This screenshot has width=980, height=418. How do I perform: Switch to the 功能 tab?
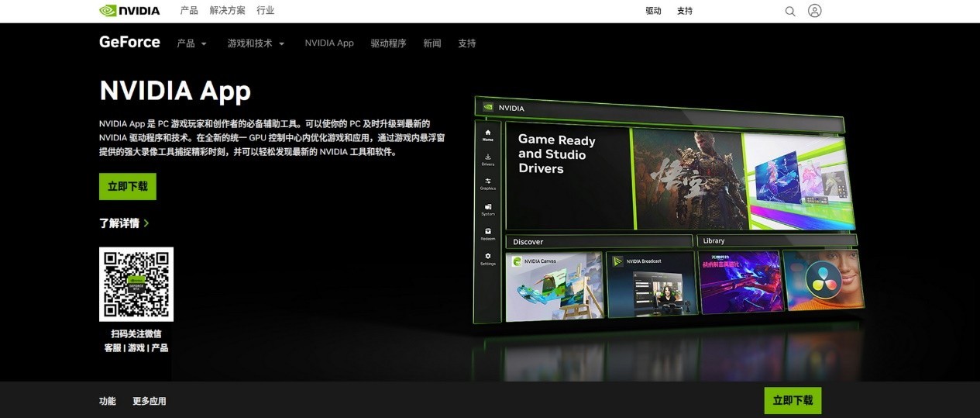[107, 401]
